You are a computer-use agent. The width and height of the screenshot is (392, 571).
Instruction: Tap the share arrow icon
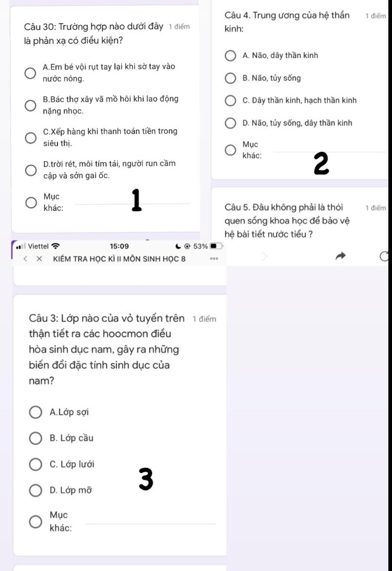(340, 256)
